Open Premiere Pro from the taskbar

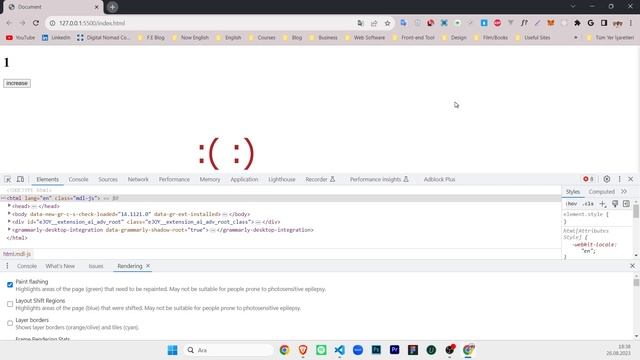coord(394,350)
